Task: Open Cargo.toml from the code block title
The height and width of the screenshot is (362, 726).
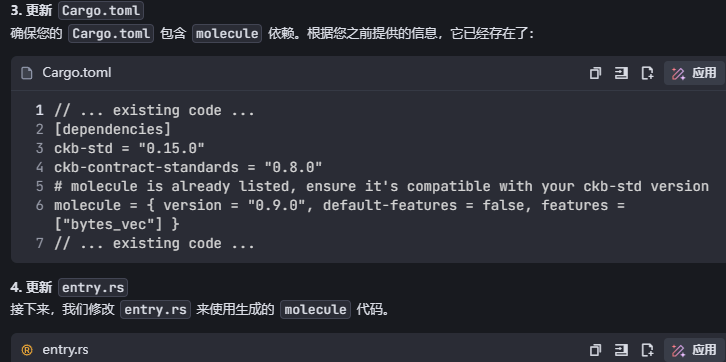Action: (x=77, y=73)
